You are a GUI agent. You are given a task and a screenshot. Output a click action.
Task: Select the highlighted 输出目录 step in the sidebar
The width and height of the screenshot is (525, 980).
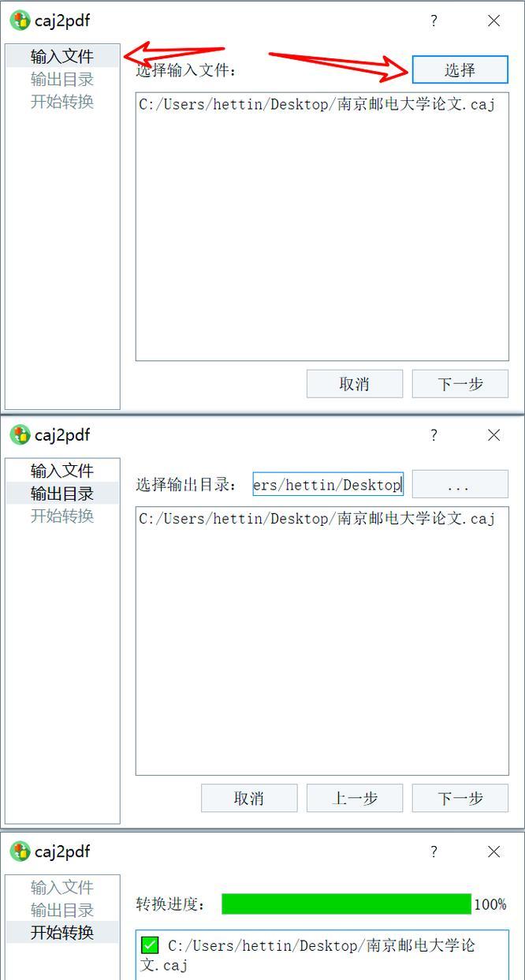click(62, 494)
